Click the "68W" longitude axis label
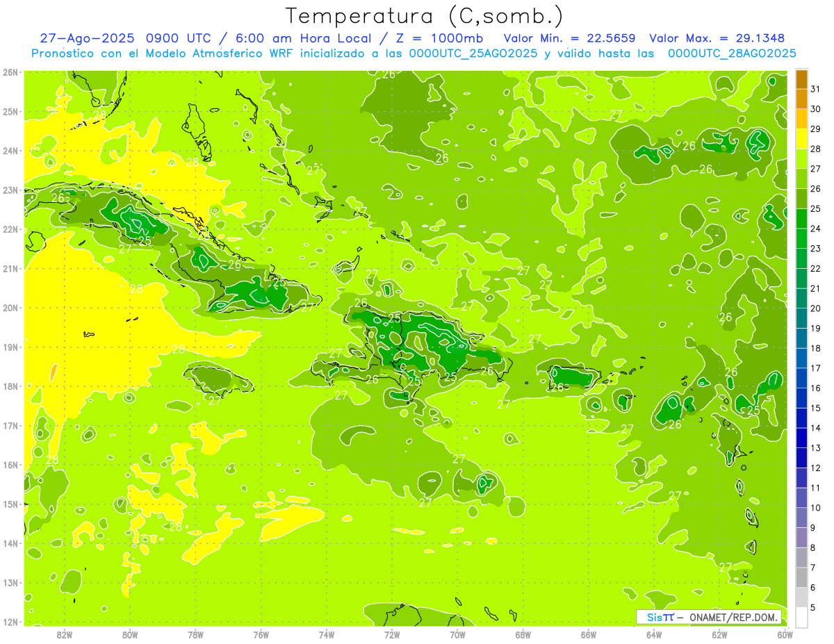 523,634
